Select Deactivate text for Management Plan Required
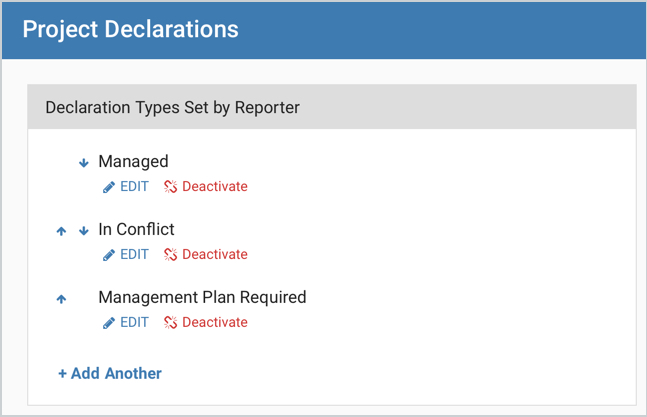 pyautogui.click(x=215, y=322)
